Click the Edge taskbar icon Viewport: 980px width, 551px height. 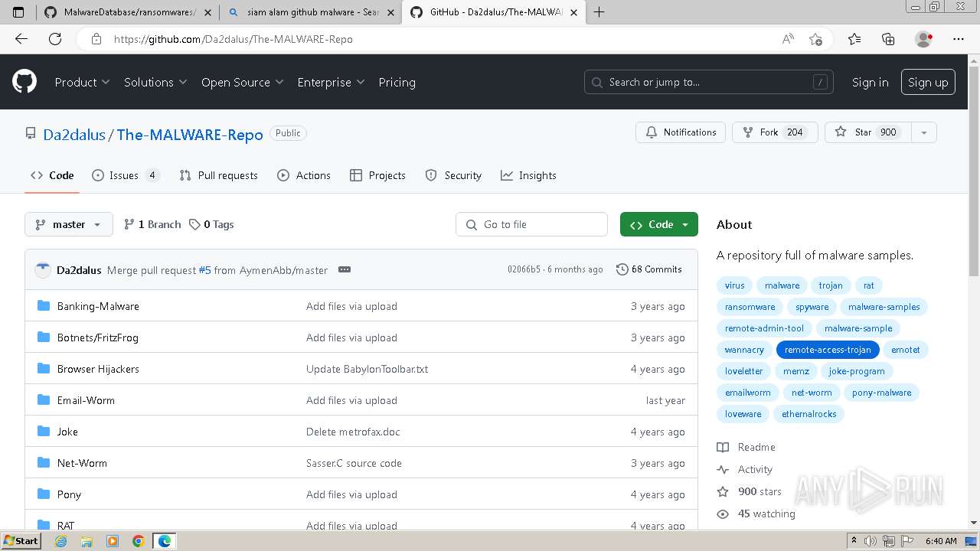pyautogui.click(x=164, y=541)
